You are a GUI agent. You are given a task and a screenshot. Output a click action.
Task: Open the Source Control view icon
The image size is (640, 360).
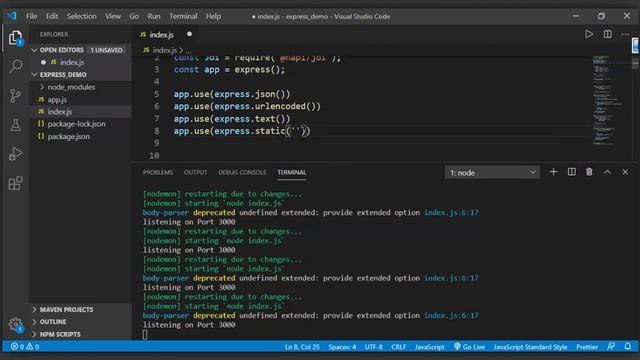[x=16, y=96]
